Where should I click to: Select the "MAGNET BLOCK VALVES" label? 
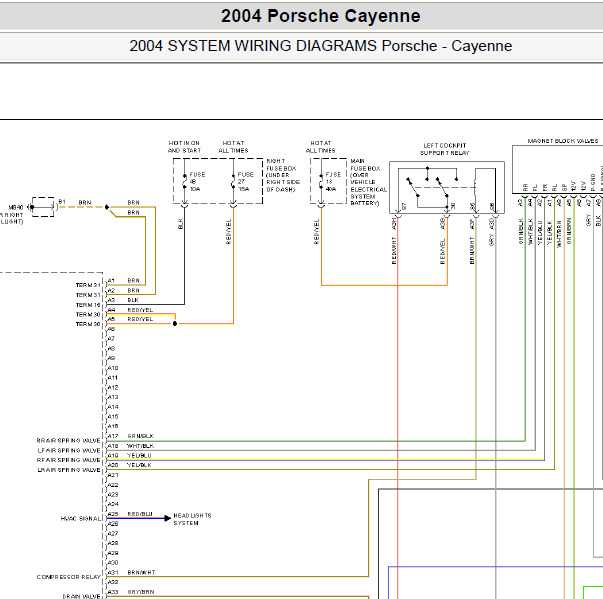(563, 141)
